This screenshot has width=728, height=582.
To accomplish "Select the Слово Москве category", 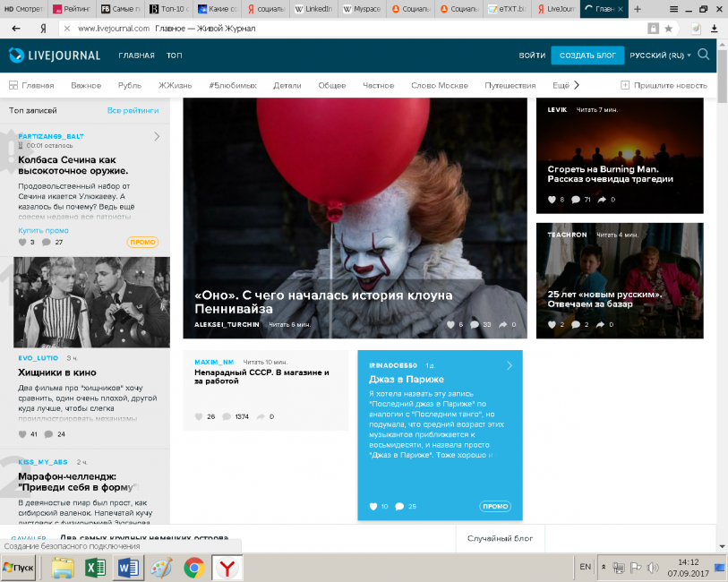I will pyautogui.click(x=439, y=85).
